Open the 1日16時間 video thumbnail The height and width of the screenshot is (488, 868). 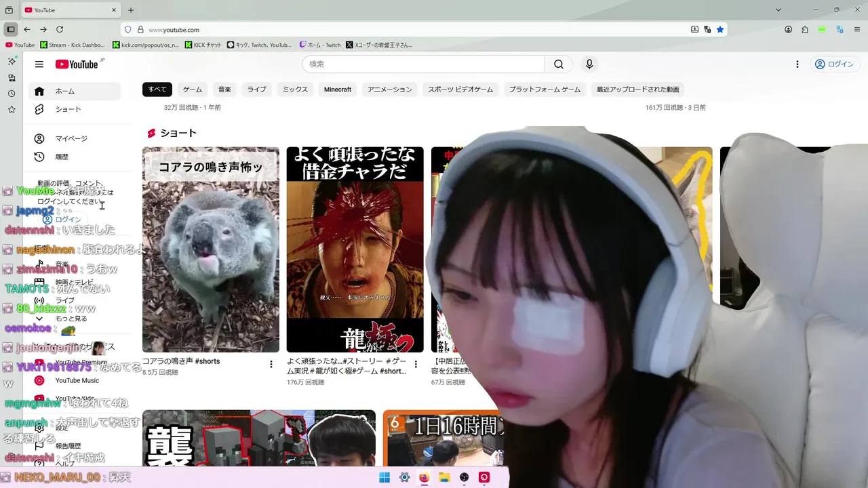click(444, 438)
